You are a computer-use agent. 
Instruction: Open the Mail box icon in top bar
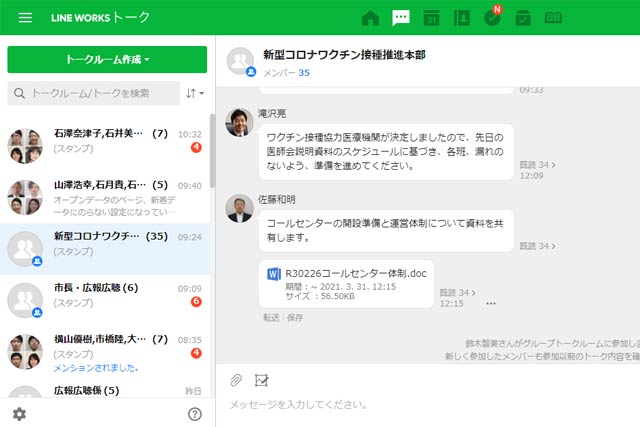pos(523,18)
